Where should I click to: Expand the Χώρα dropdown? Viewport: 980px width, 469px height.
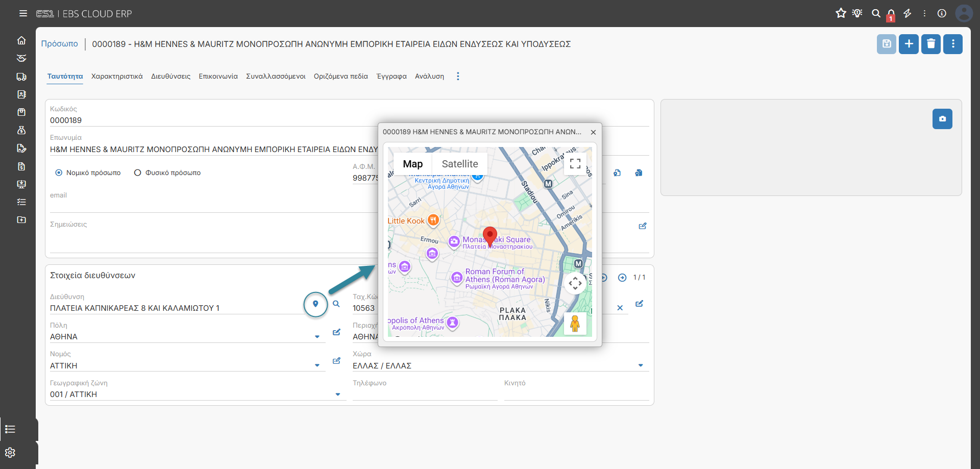(x=641, y=365)
